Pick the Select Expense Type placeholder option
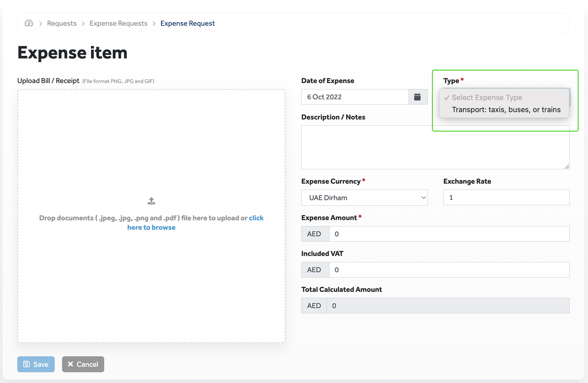 pyautogui.click(x=487, y=97)
